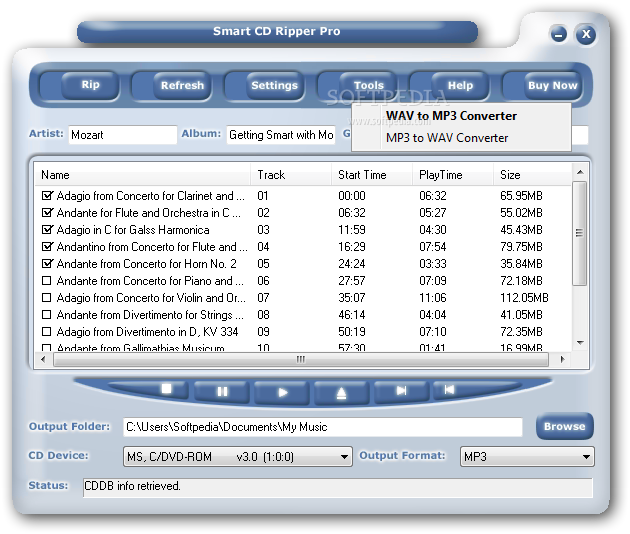Refresh the CD track list
Screen dimensions: 630x534
tap(182, 85)
